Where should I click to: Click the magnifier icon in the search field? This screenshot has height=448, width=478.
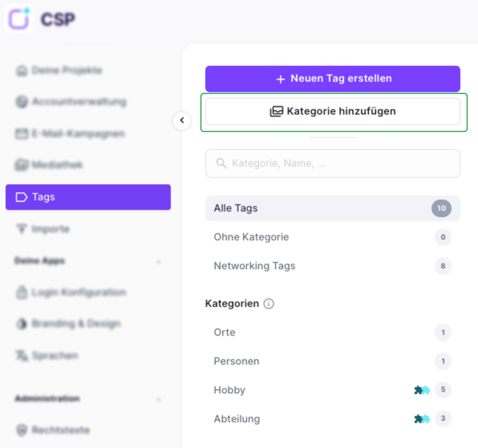(221, 163)
